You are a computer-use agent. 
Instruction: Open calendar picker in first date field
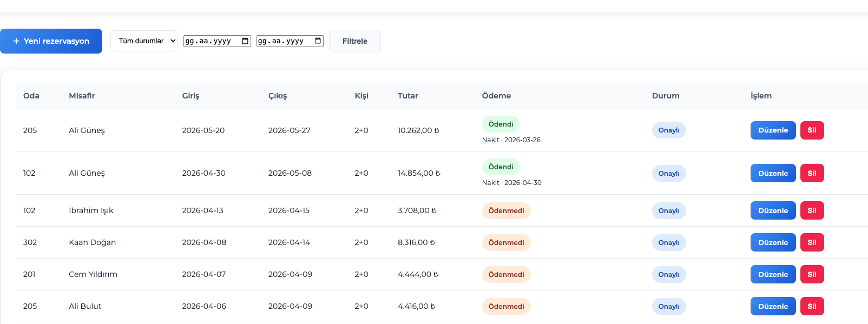click(245, 41)
